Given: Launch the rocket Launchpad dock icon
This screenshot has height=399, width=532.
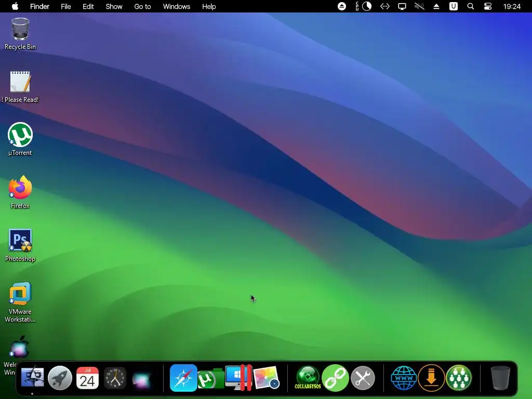Looking at the screenshot, I should click(60, 378).
